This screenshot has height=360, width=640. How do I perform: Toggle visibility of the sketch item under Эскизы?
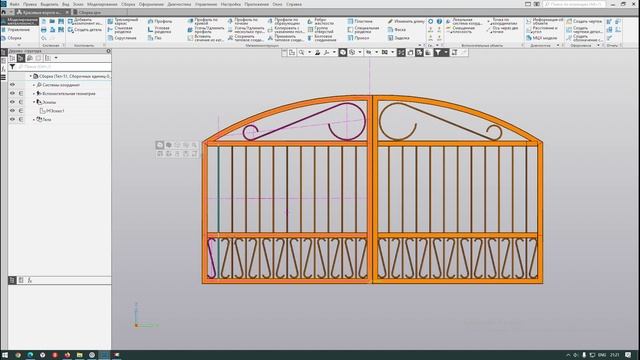point(12,111)
